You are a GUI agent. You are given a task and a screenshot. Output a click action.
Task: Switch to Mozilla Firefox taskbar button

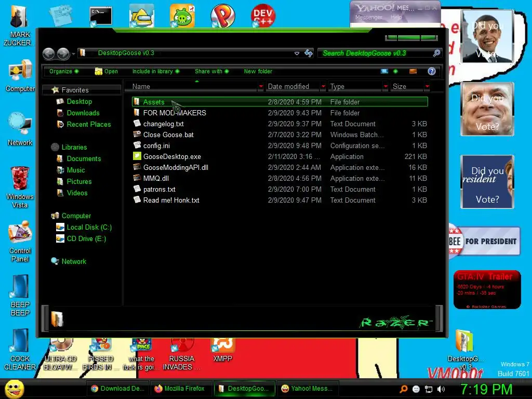tap(180, 389)
